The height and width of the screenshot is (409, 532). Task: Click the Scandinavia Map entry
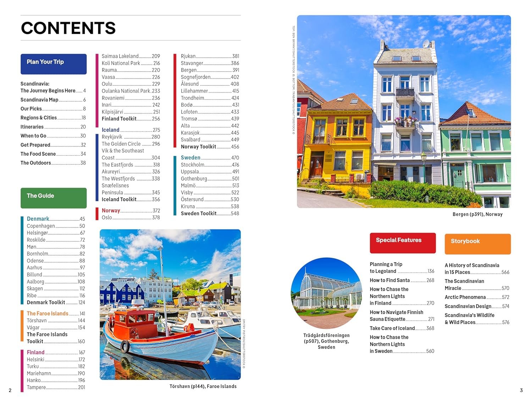(x=39, y=100)
